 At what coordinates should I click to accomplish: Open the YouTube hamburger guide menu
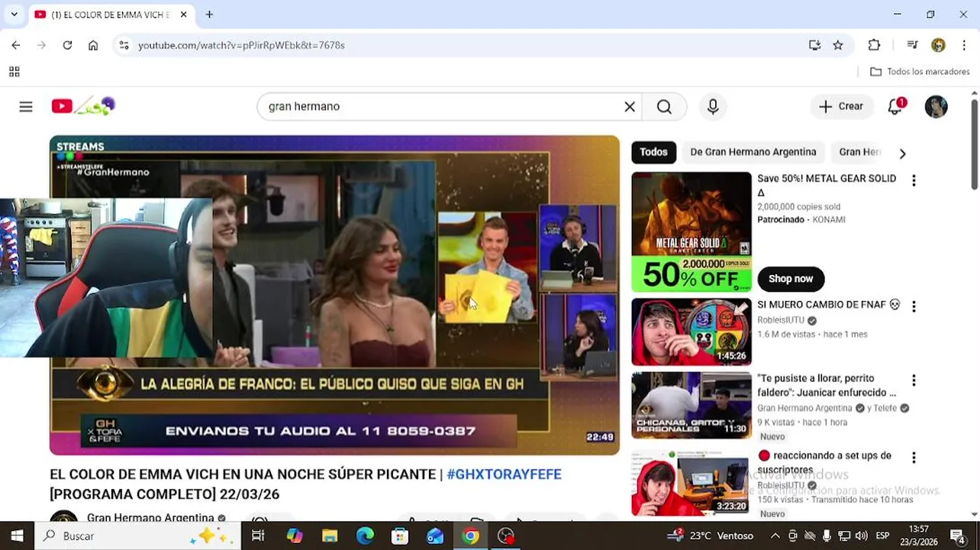click(x=26, y=107)
